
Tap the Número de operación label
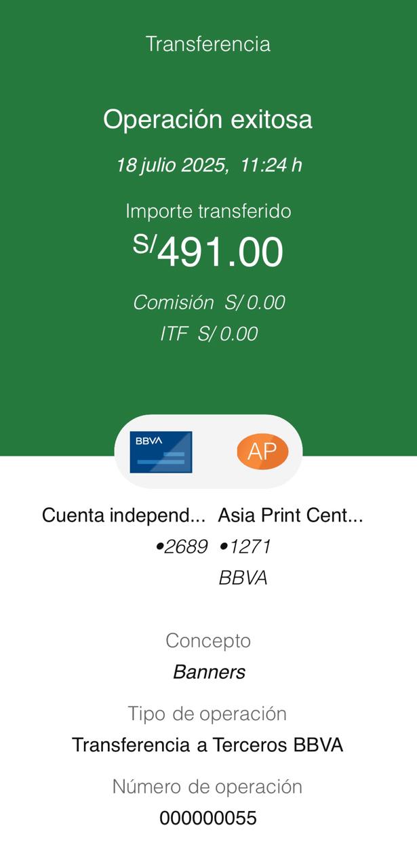[x=207, y=787]
